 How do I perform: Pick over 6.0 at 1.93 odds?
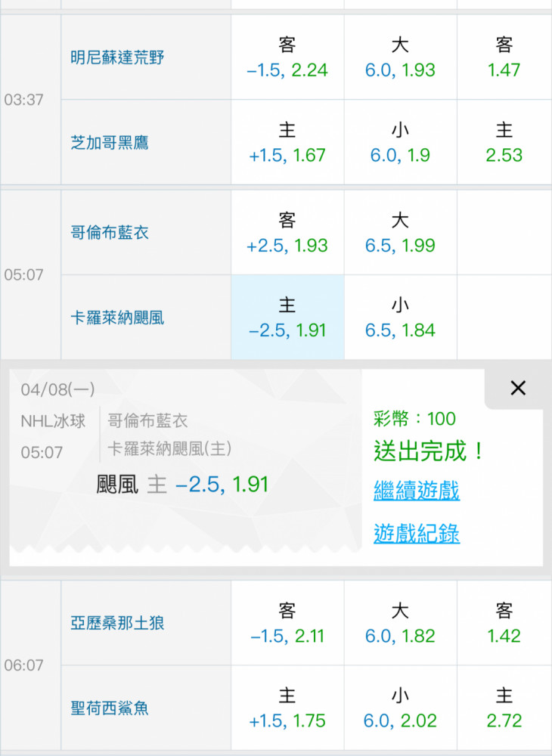[x=400, y=57]
